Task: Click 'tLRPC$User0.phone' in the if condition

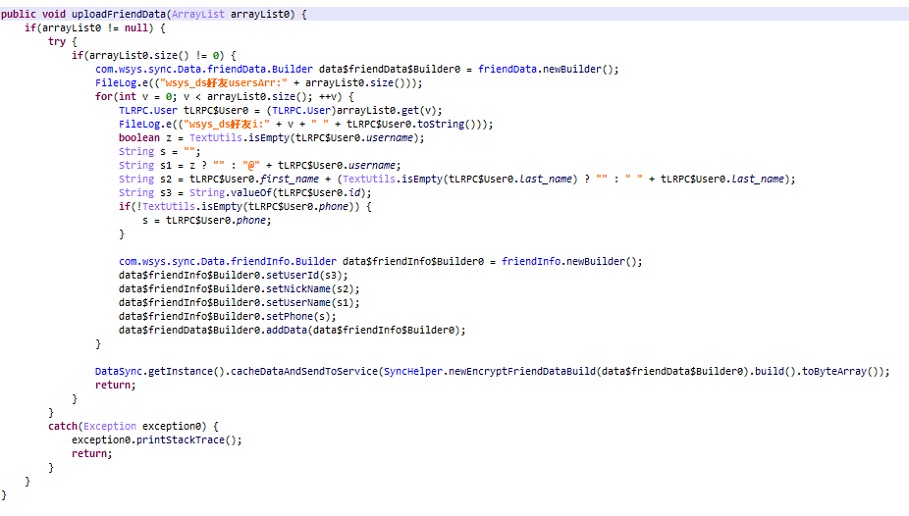Action: pyautogui.click(x=300, y=206)
